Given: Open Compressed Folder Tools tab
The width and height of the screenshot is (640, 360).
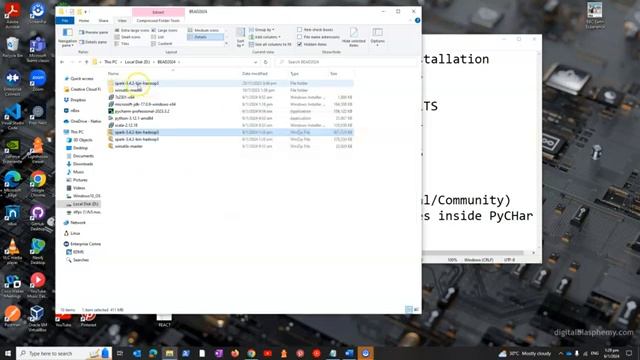Looking at the screenshot, I should (158, 20).
